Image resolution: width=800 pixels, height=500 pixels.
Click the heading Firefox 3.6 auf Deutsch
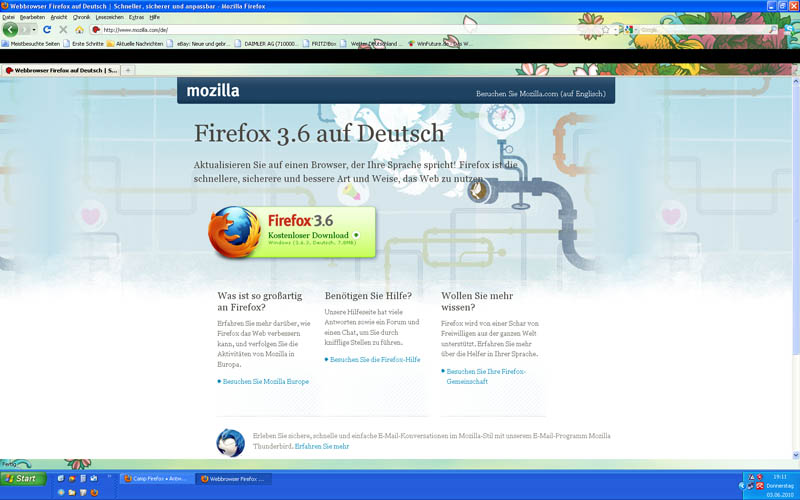319,134
